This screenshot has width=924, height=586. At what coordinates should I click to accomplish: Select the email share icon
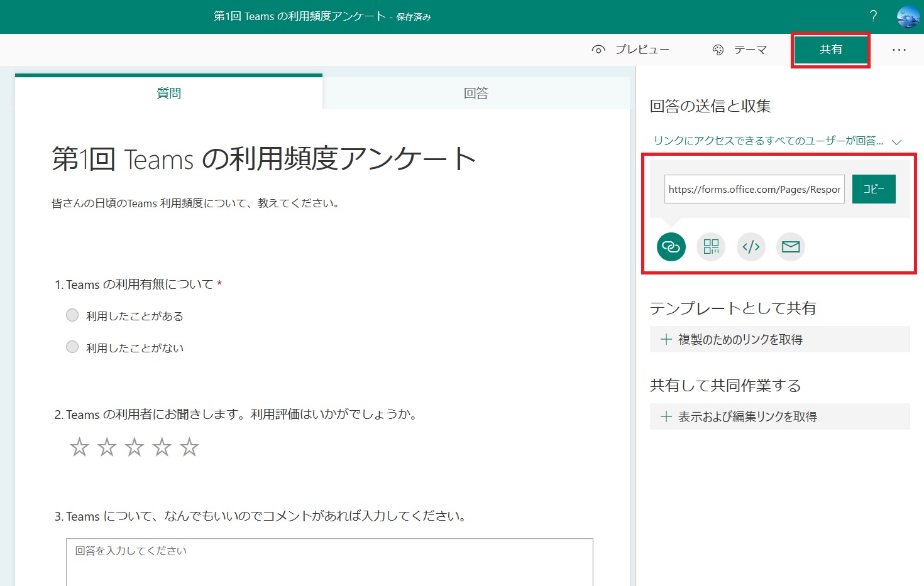pyautogui.click(x=791, y=247)
